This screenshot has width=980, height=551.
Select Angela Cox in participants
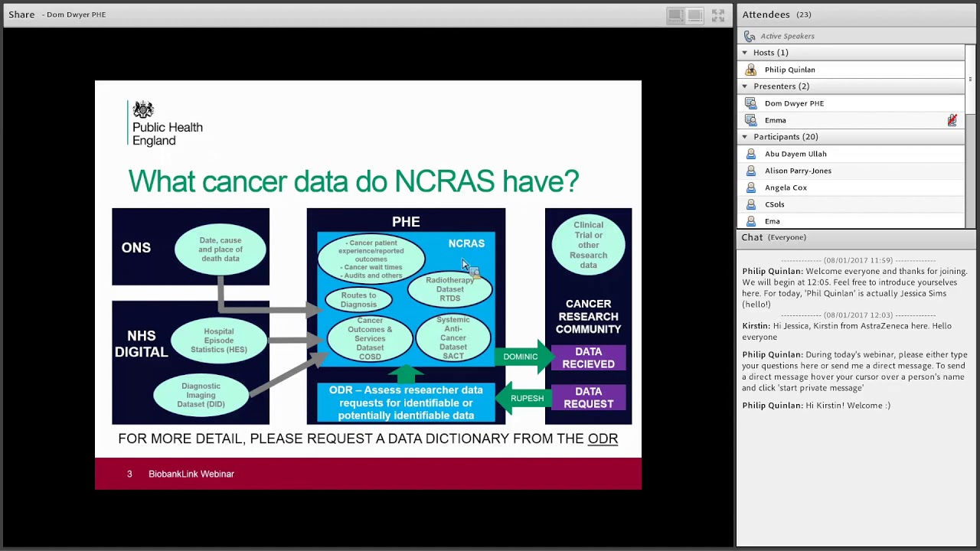point(851,187)
